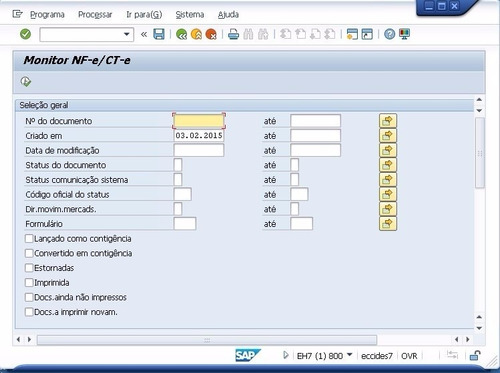Screen dimensions: 500x373
Task: Click the green Back icon
Action: (181, 34)
